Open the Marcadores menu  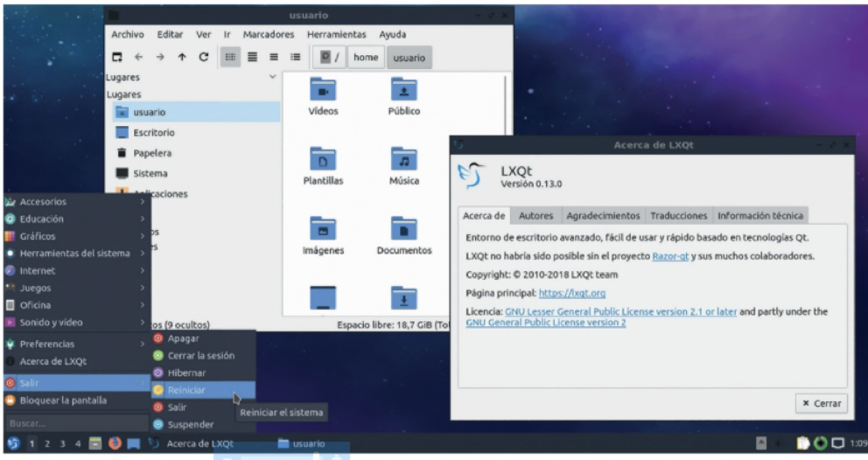pyautogui.click(x=269, y=34)
